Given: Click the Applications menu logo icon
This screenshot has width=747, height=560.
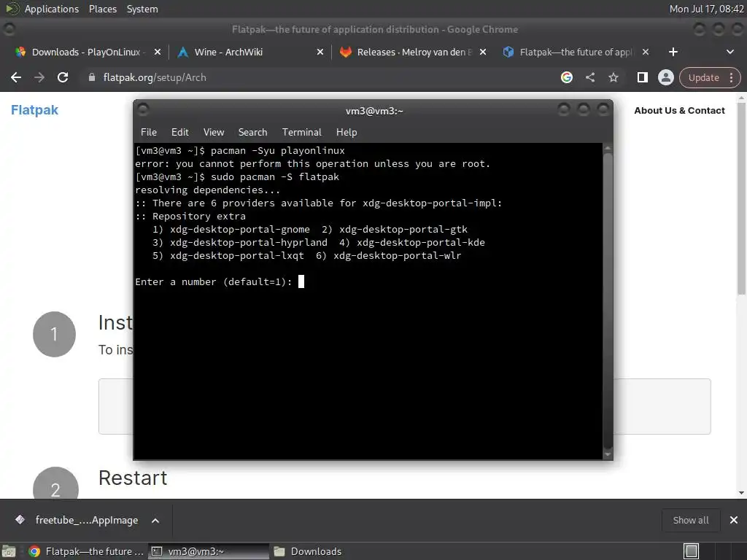Looking at the screenshot, I should (12, 9).
